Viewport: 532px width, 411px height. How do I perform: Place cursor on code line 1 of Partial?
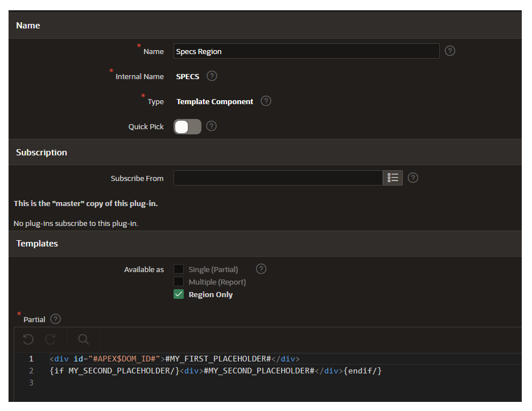click(x=174, y=359)
